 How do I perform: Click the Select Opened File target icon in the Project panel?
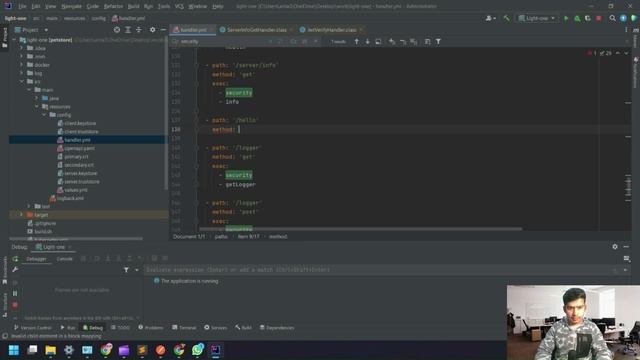point(117,30)
